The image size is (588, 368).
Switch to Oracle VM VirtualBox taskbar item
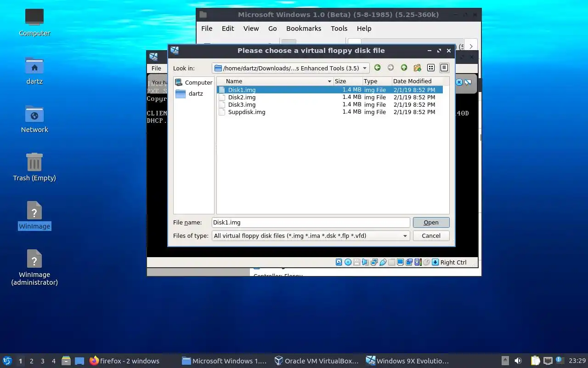point(316,361)
